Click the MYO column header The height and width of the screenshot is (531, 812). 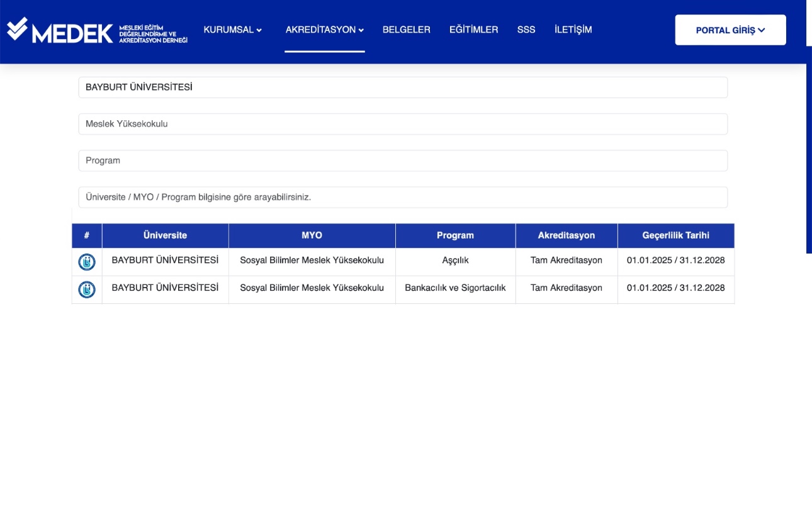[x=312, y=235]
